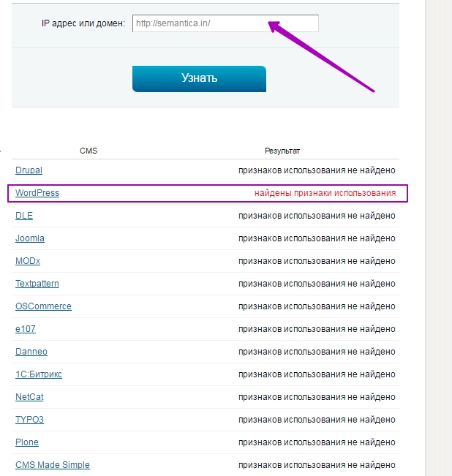Open the Plone link

pos(27,442)
